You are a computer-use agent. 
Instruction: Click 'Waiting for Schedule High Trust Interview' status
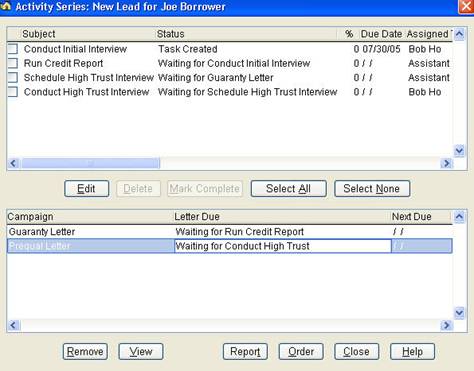click(x=248, y=92)
